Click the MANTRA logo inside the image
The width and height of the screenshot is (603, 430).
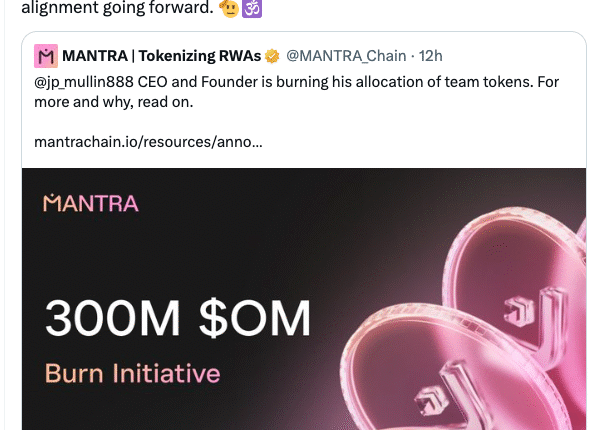tap(91, 204)
